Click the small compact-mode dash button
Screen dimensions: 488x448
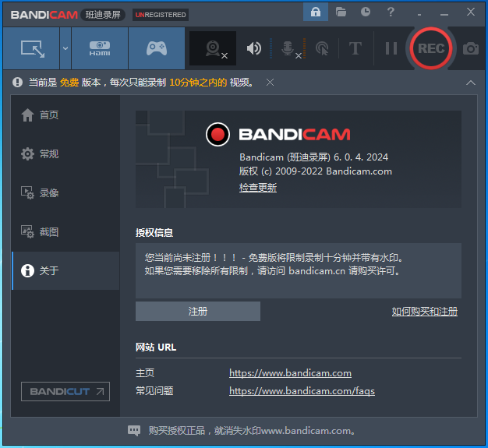[x=419, y=15]
